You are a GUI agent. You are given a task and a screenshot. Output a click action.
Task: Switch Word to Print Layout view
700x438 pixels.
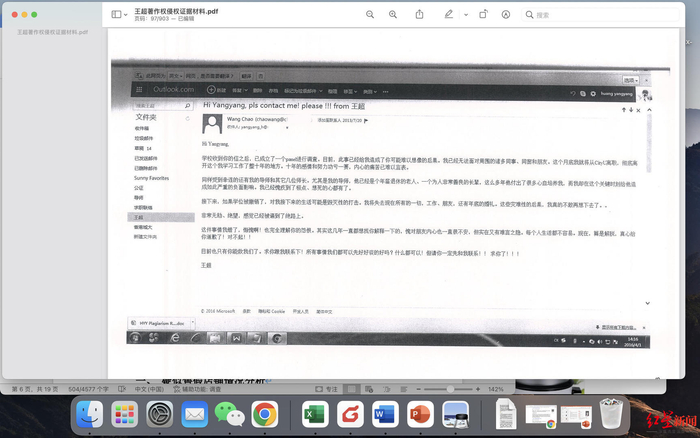[352, 389]
